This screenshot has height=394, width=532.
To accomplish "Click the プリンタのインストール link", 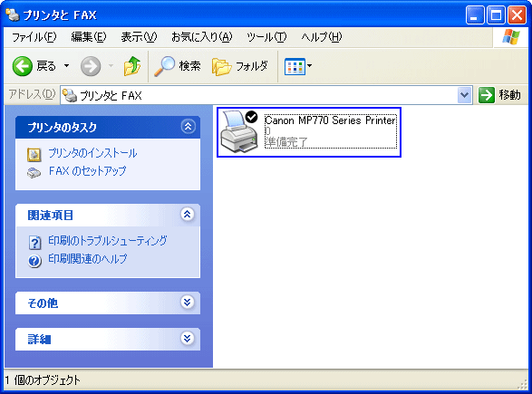I will click(x=92, y=153).
